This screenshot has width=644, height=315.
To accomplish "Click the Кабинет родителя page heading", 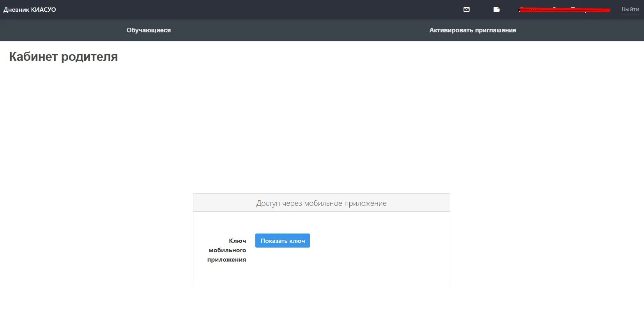I will tap(64, 57).
